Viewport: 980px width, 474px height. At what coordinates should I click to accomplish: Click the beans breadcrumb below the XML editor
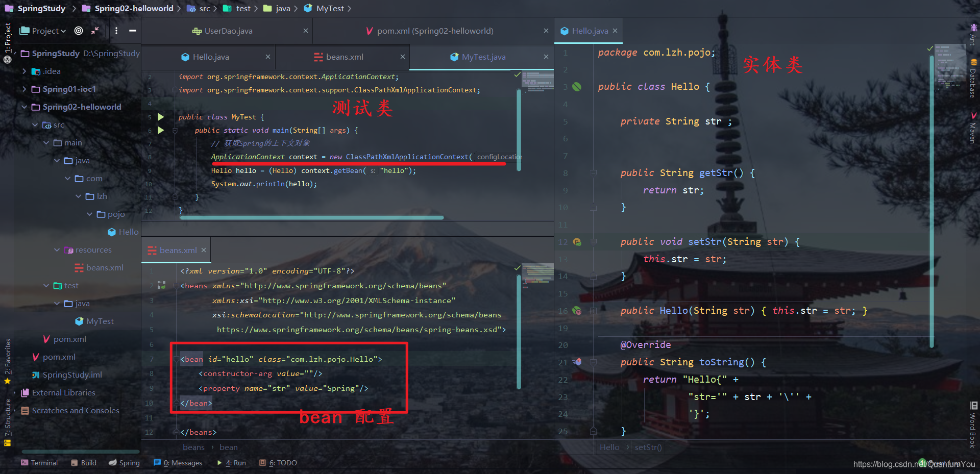[193, 447]
